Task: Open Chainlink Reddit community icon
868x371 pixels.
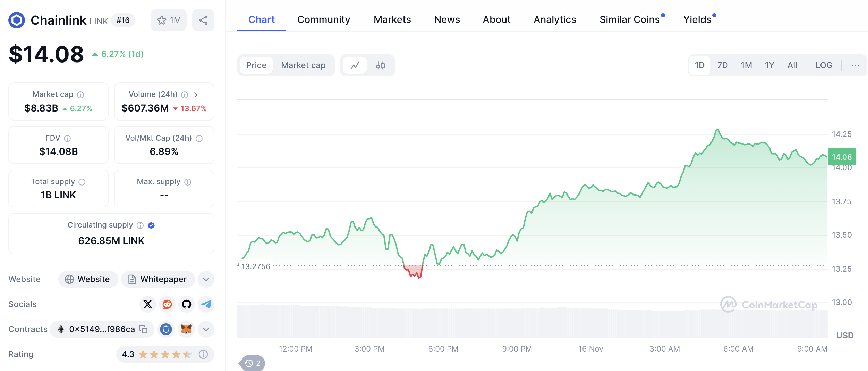Action: 167,304
